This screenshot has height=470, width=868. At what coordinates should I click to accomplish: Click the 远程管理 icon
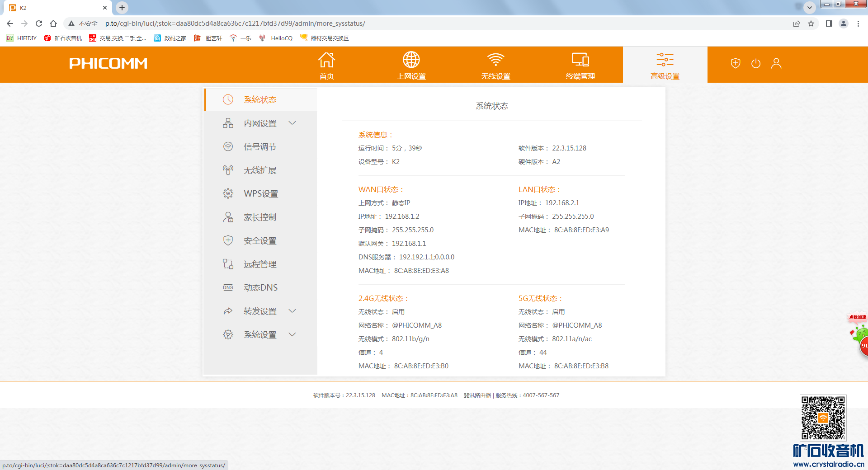tap(228, 264)
